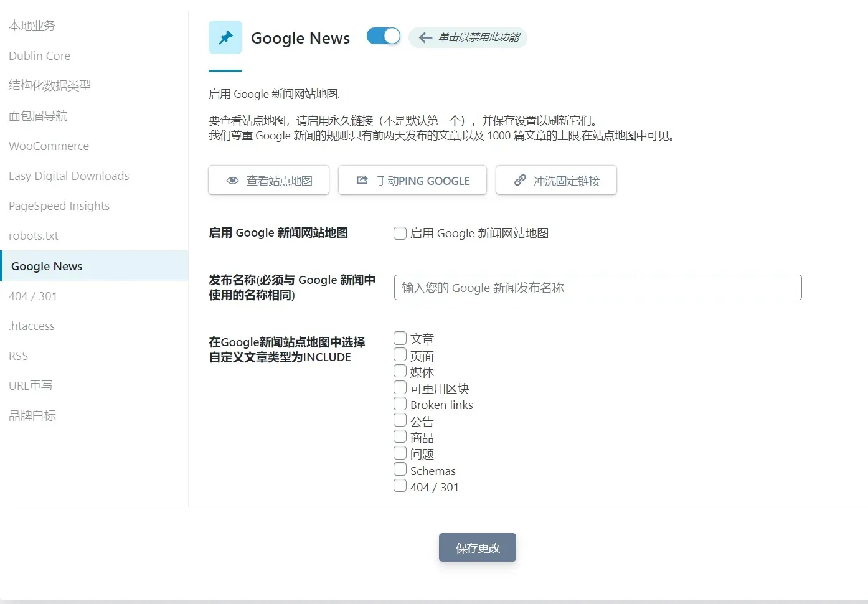
Task: Open the Dublin Core sidebar tab
Action: coord(94,55)
